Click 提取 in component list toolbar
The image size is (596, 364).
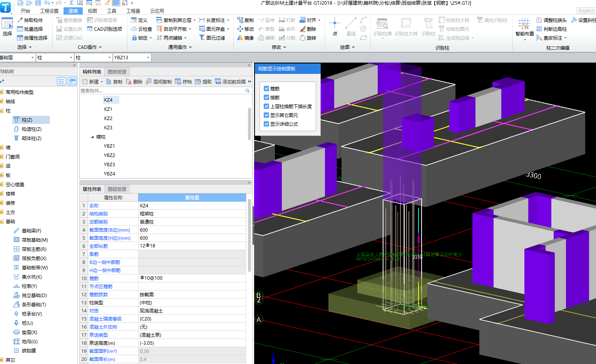203,82
